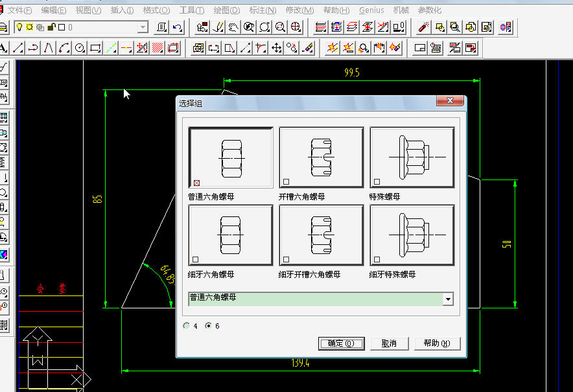Check the 普通六角螺母 checkbox
This screenshot has width=573, height=392.
(196, 183)
